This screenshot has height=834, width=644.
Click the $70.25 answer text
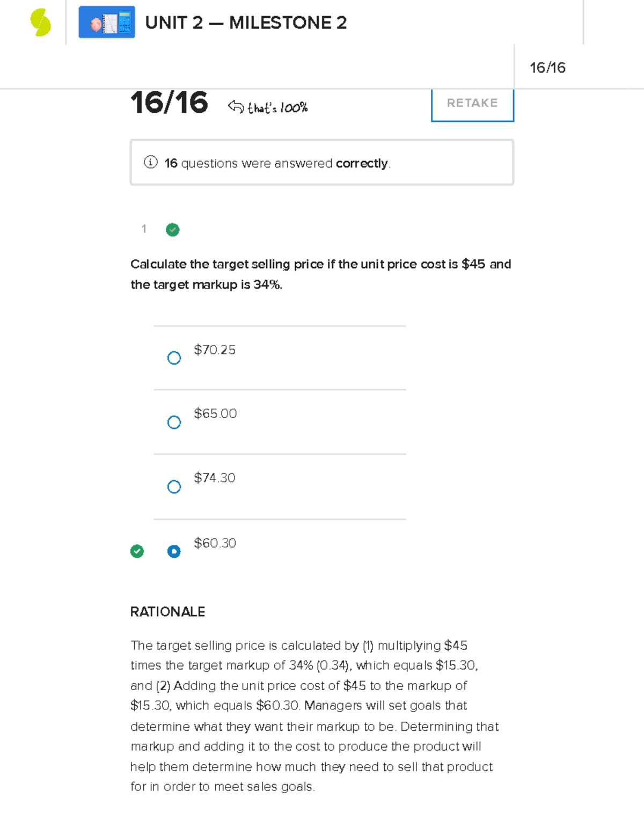[215, 350]
